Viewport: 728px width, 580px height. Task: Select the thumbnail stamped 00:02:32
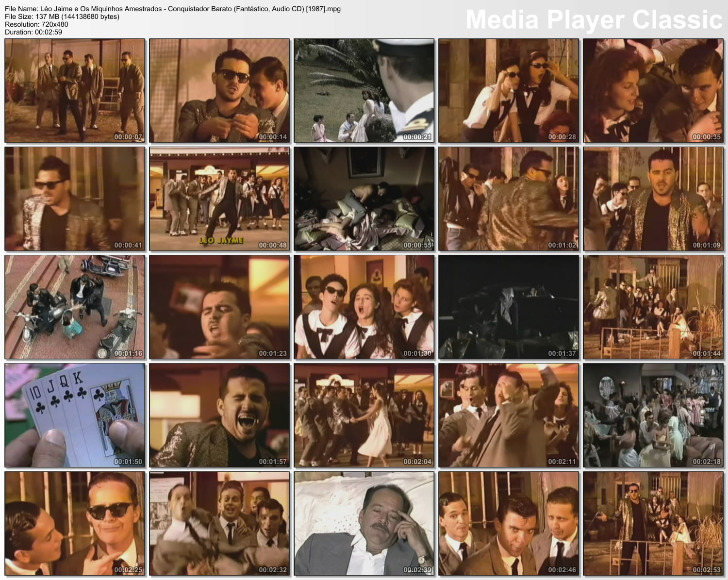tap(219, 524)
